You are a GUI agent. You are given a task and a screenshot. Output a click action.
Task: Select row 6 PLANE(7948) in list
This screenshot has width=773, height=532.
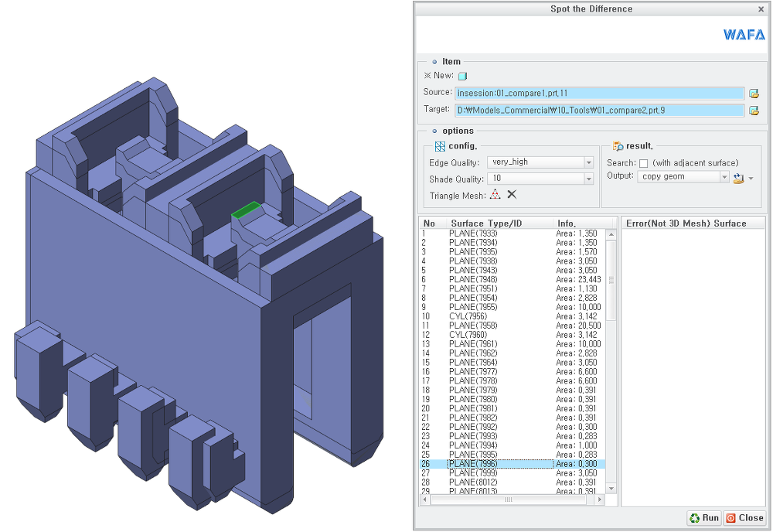click(x=512, y=280)
